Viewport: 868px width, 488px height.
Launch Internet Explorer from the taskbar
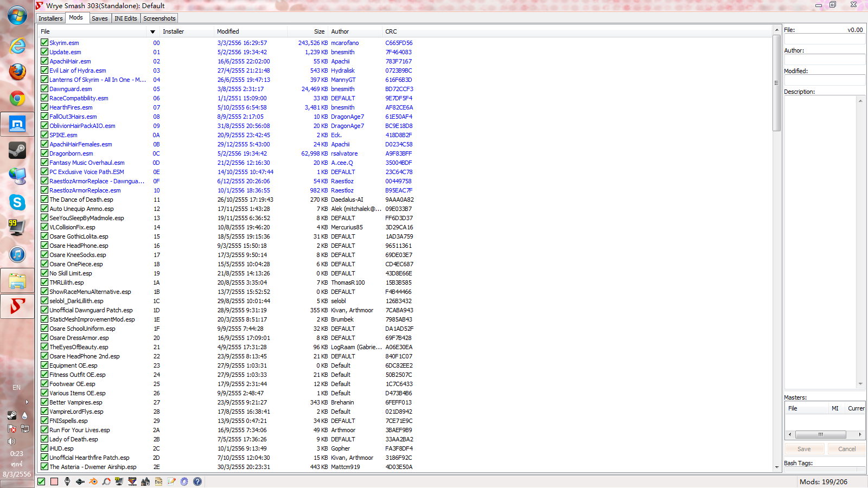click(17, 46)
